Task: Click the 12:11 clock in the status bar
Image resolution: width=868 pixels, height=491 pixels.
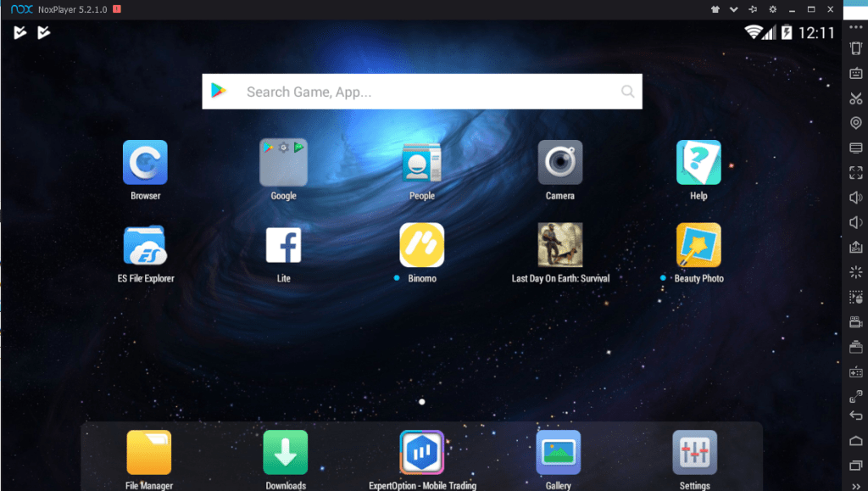Action: point(816,33)
